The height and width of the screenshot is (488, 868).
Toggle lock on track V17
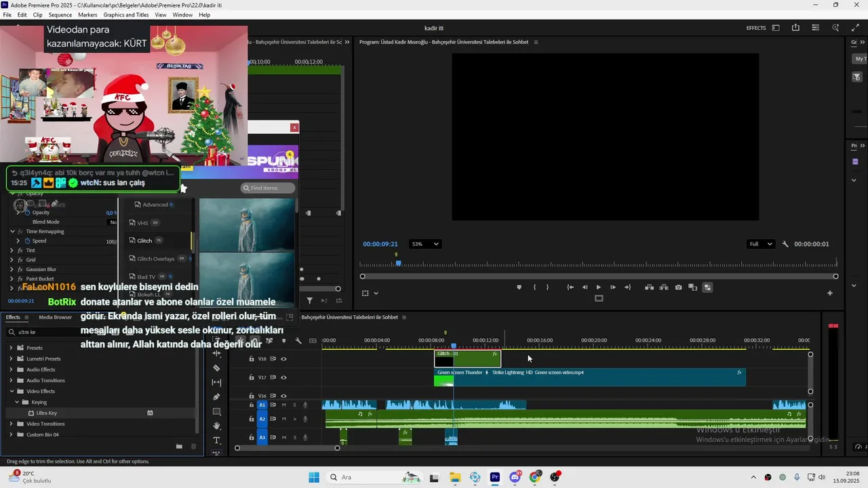tap(252, 378)
